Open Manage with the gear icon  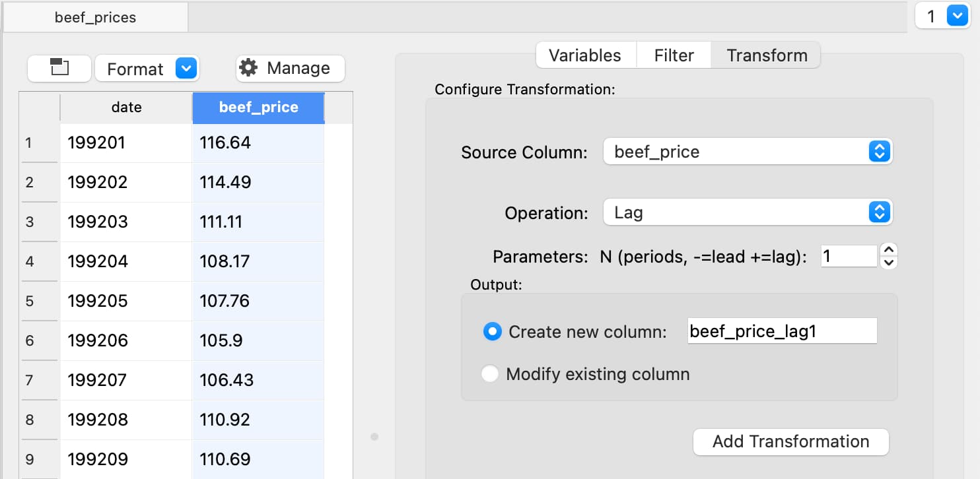(290, 68)
